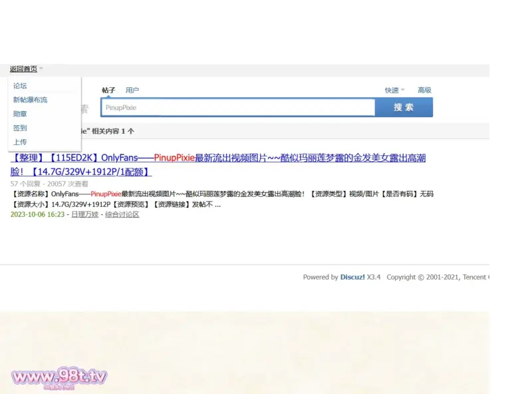
Task: Open the 【整理】【115ED2K】 result thread title
Action: click(x=218, y=165)
